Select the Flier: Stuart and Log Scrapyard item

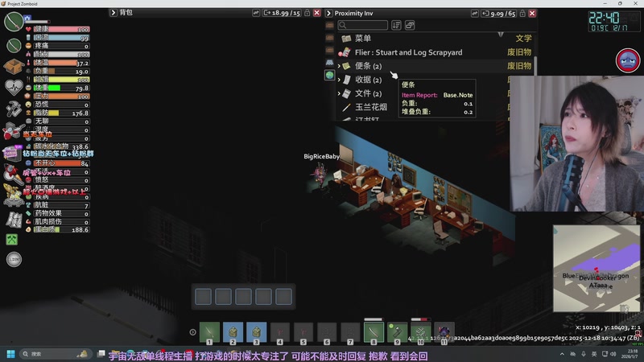[x=436, y=52]
